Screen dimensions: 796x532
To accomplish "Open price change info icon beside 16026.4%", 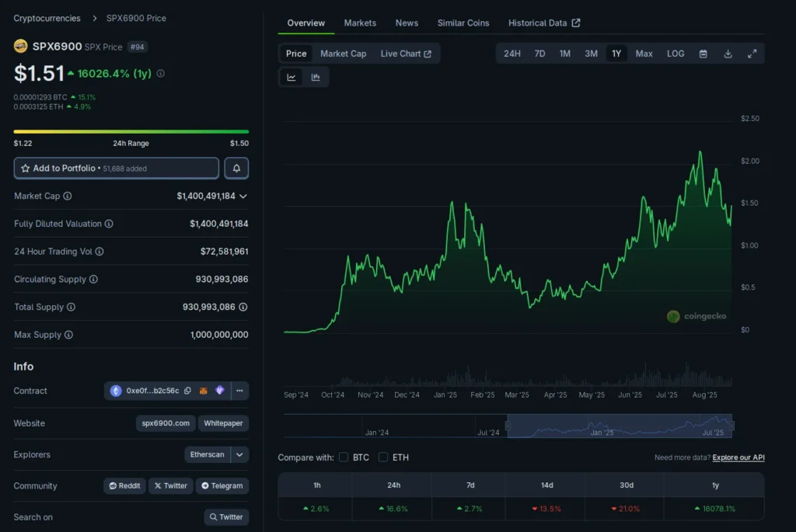I will [x=160, y=74].
